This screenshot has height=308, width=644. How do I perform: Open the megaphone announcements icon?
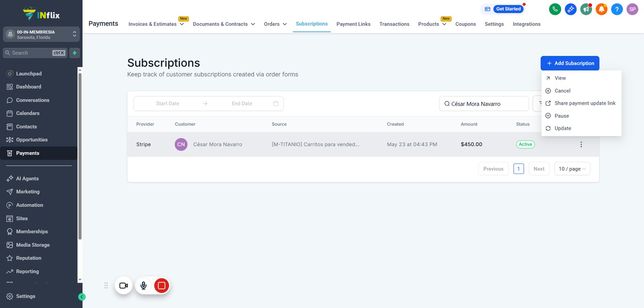(x=586, y=9)
